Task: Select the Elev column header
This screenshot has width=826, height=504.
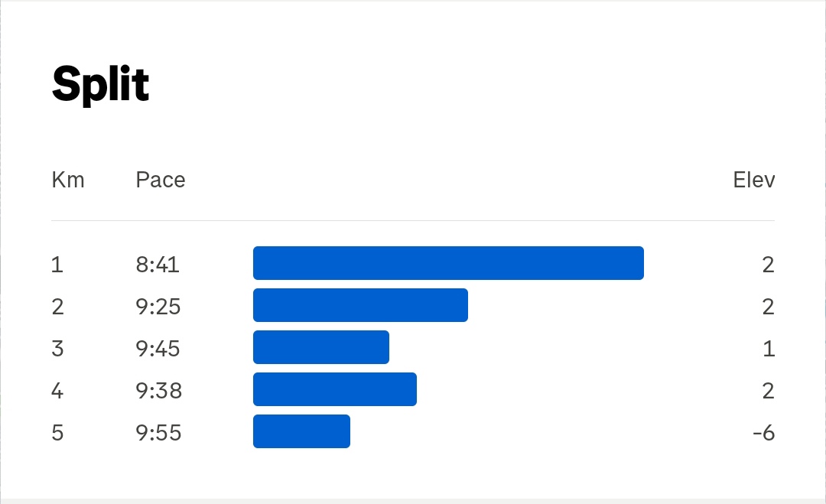Action: click(x=754, y=180)
